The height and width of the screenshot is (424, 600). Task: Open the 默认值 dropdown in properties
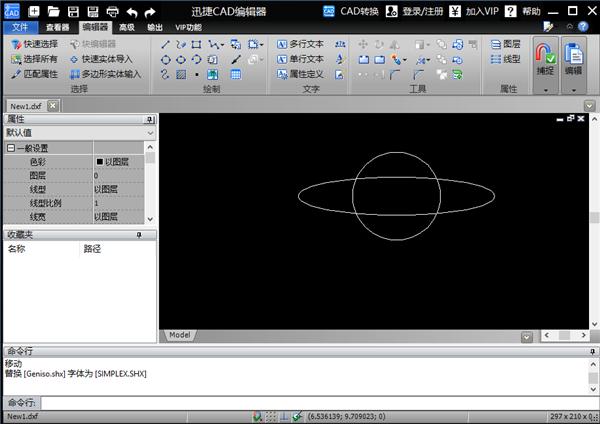pyautogui.click(x=150, y=132)
